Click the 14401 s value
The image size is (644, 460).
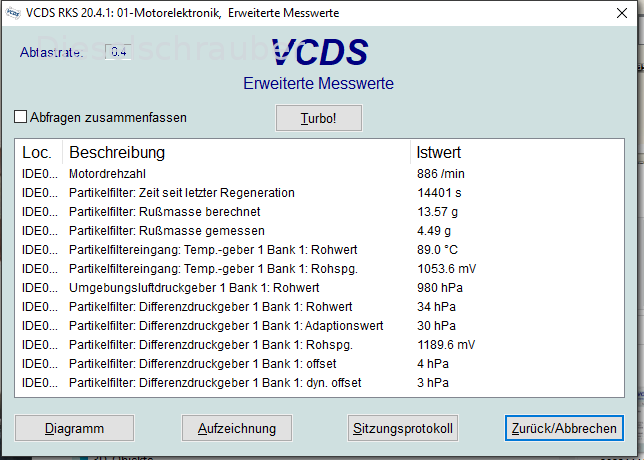(439, 193)
